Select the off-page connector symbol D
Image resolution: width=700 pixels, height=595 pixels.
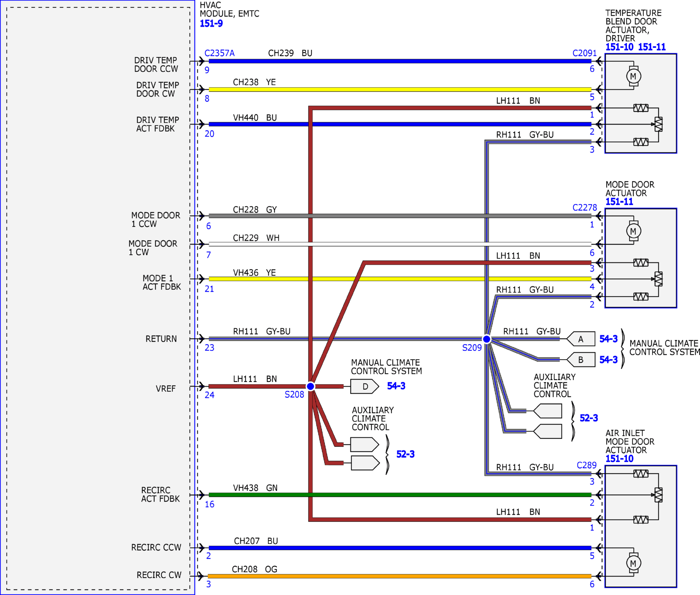coord(365,386)
